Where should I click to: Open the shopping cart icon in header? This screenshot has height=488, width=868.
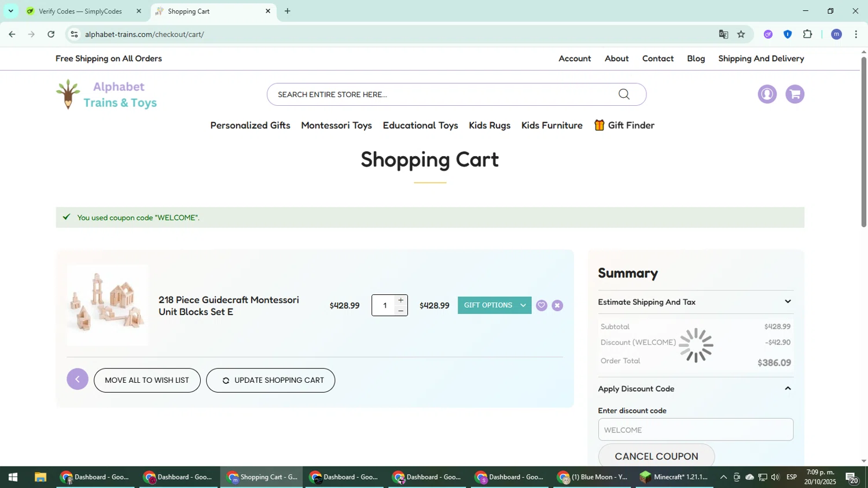point(795,94)
